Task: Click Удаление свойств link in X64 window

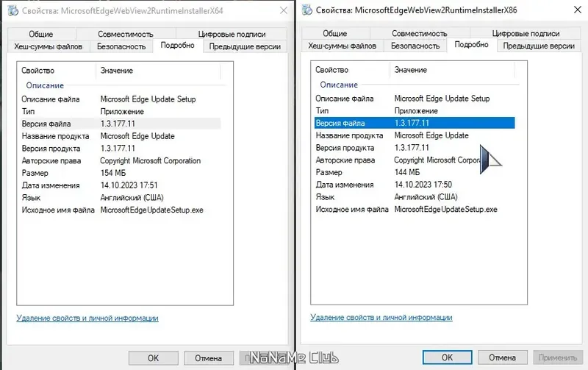Action: pos(87,319)
